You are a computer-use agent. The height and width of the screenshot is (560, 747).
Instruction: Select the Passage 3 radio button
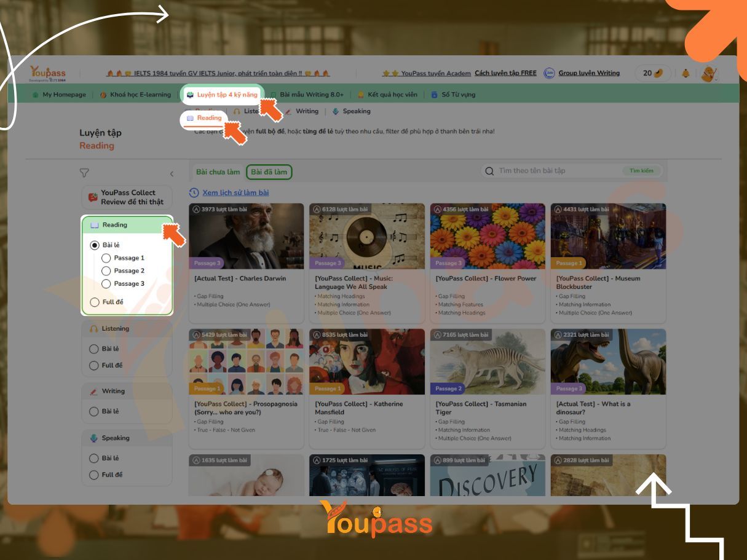coord(106,284)
